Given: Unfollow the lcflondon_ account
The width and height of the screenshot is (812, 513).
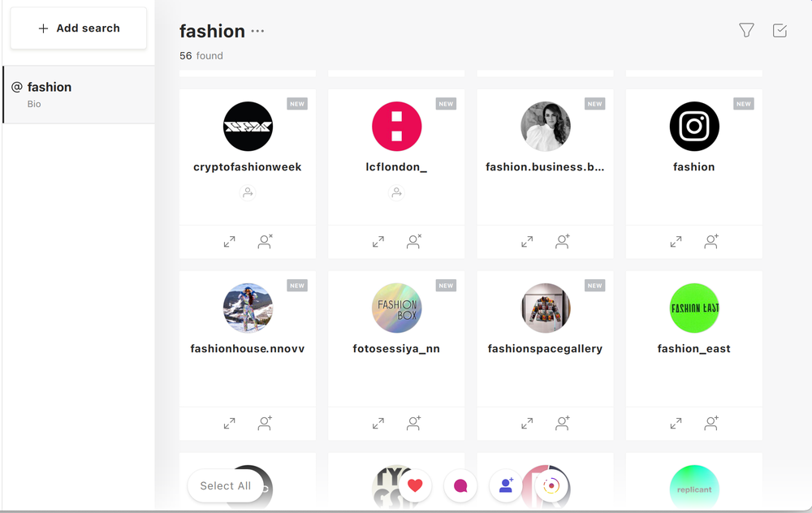Looking at the screenshot, I should [414, 242].
